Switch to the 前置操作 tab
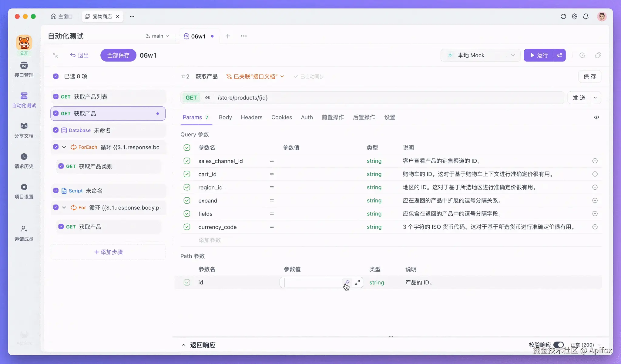Viewport: 621px width, 364px height. (x=333, y=117)
